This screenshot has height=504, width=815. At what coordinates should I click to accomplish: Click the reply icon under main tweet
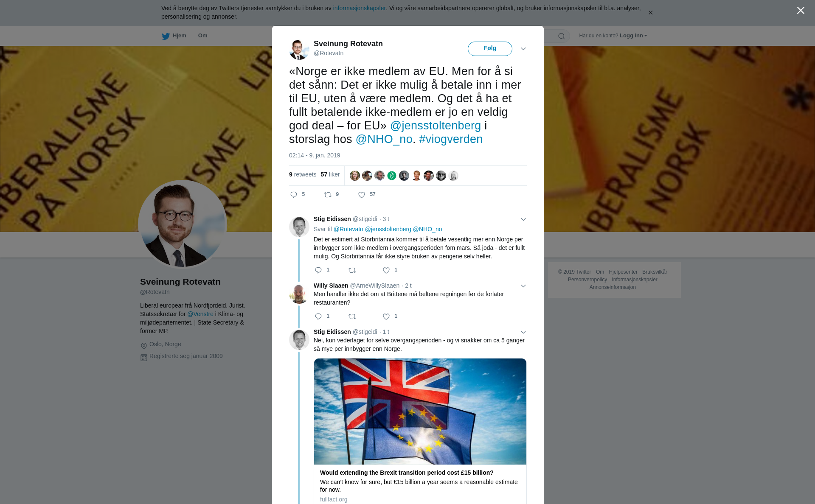pyautogui.click(x=294, y=195)
